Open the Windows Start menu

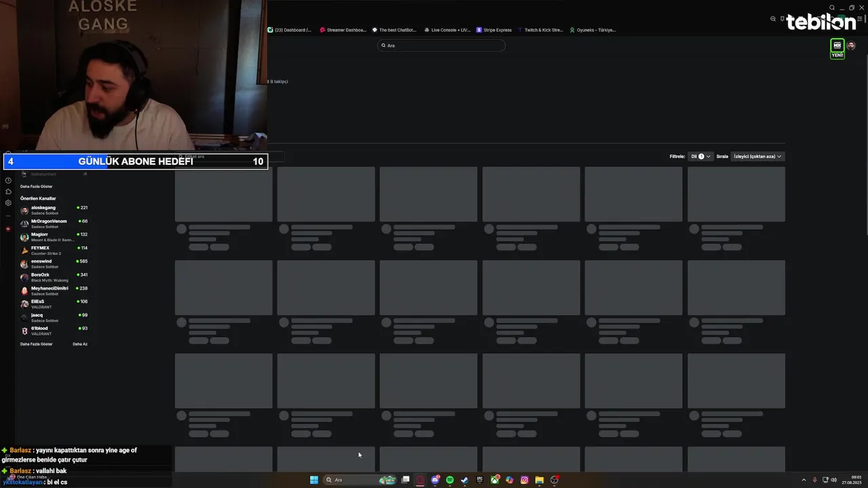(314, 480)
